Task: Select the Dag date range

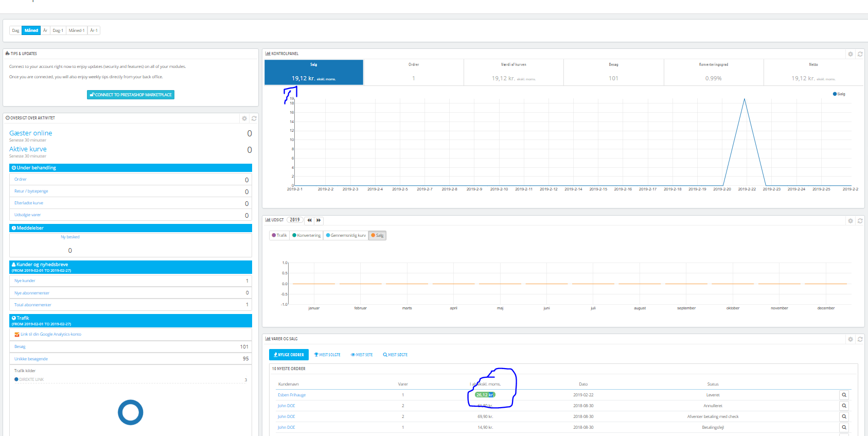Action: click(15, 30)
